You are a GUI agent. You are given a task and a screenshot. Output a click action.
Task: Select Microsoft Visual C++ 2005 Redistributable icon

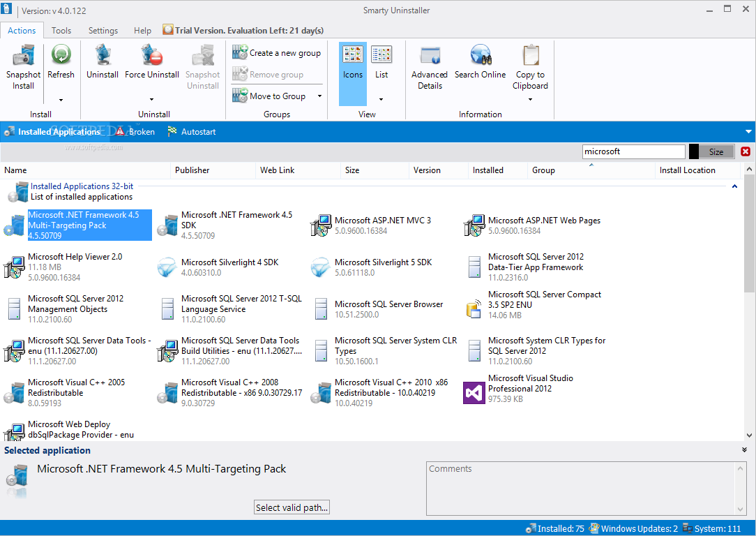coord(14,393)
